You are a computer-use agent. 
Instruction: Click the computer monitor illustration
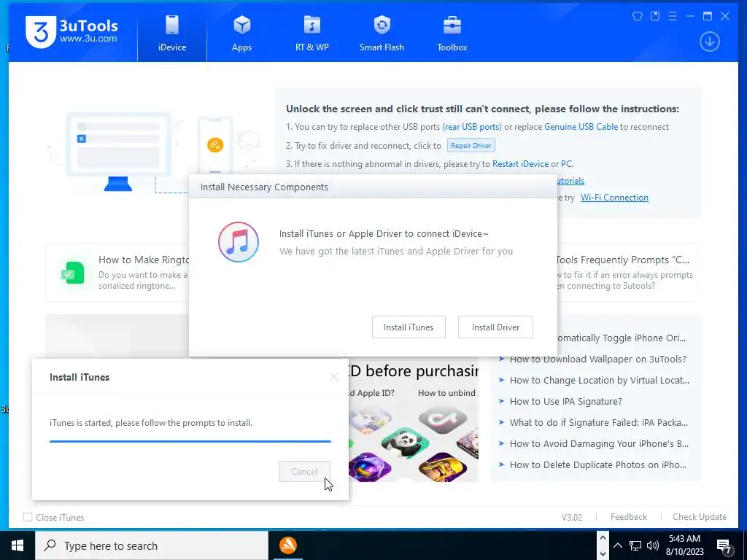[x=117, y=152]
